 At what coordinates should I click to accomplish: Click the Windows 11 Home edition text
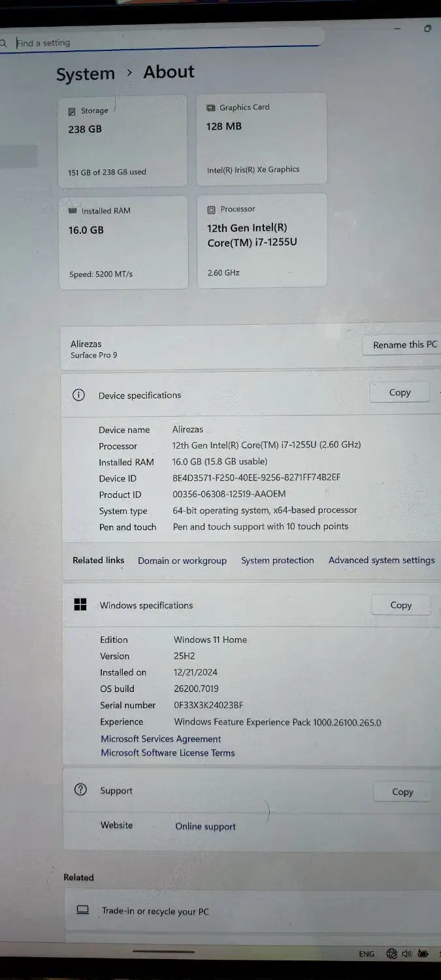click(210, 640)
